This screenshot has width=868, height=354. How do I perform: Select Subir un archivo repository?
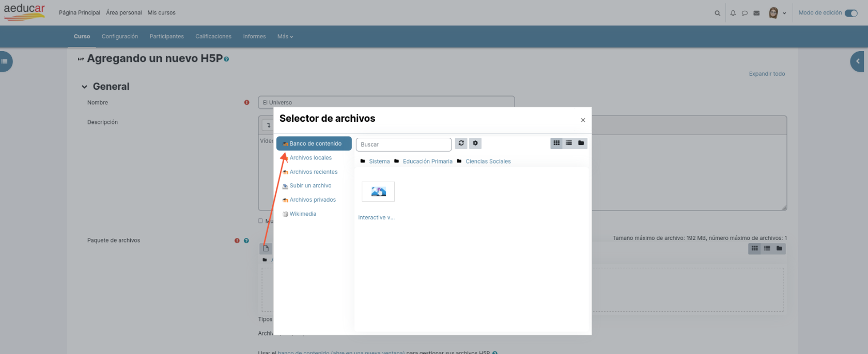coord(311,186)
